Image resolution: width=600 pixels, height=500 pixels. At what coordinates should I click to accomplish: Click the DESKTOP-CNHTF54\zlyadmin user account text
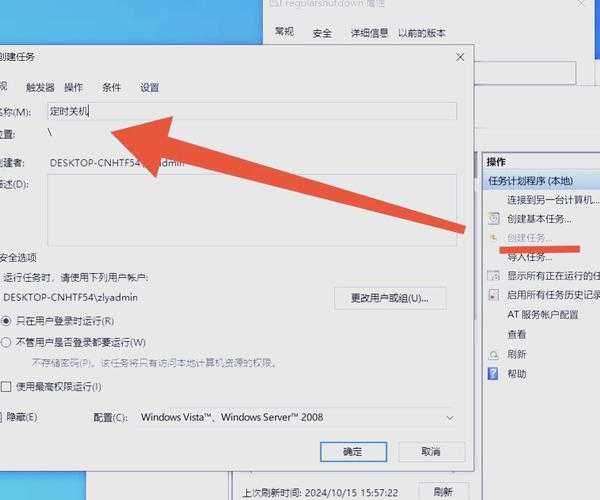[x=70, y=298]
